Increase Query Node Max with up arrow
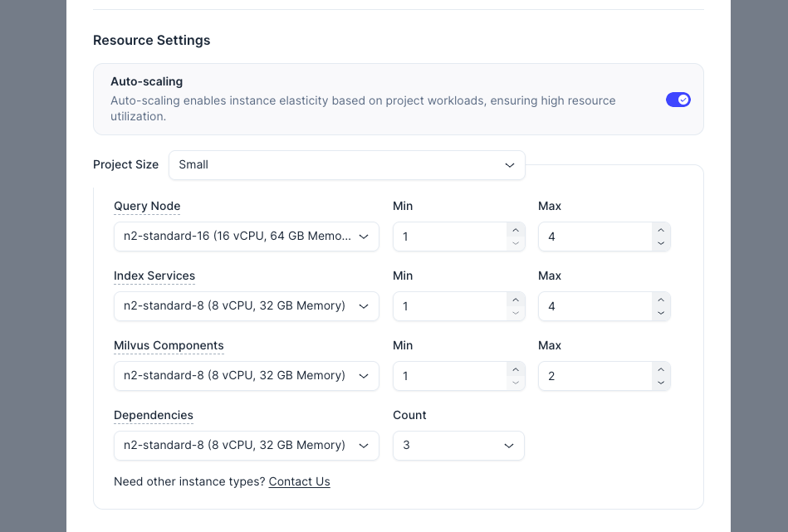Viewport: 788px width, 532px height. point(660,231)
